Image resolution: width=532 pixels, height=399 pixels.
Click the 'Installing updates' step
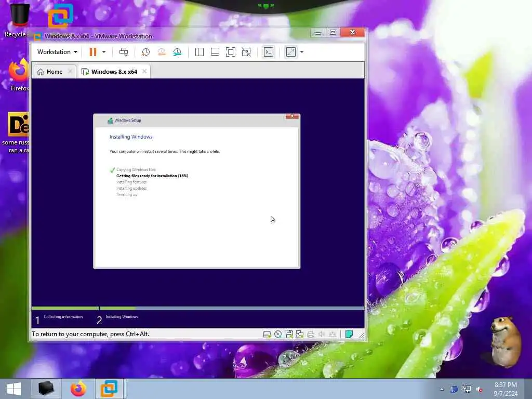[131, 188]
